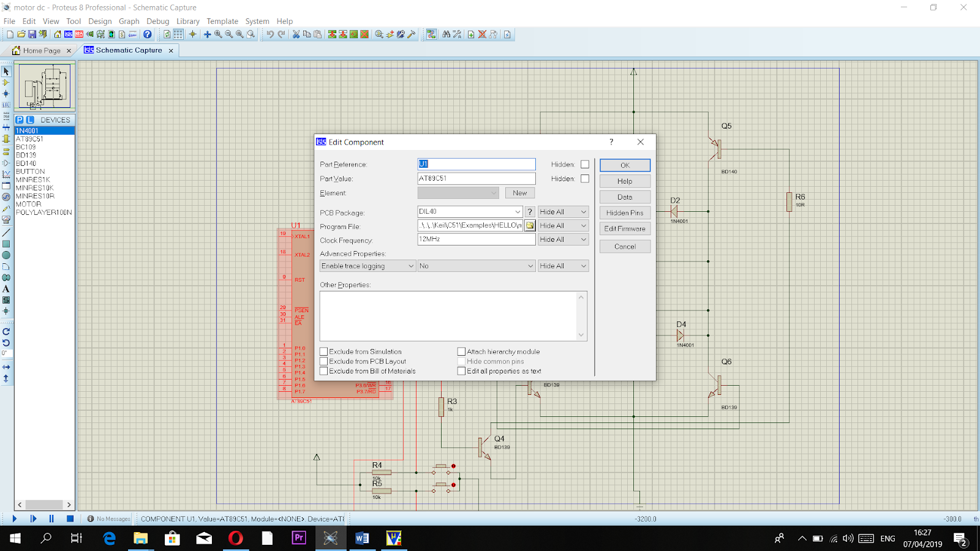Click the Save Project toolbar icon
This screenshot has height=551, width=980.
pos(32,34)
